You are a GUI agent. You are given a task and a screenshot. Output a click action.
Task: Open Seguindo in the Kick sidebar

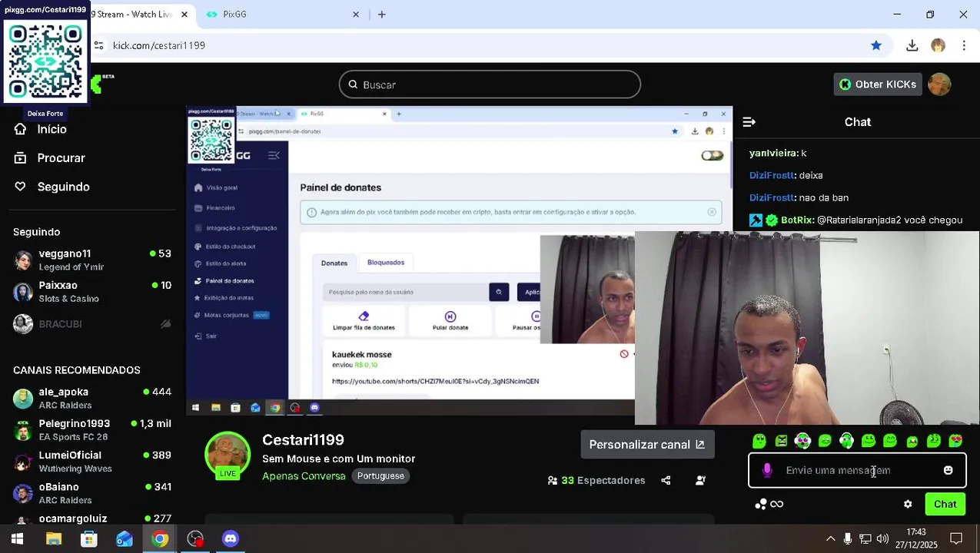[52, 187]
